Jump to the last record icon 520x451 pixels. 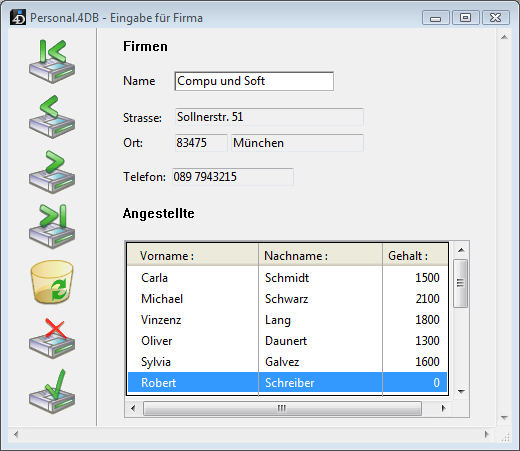[52, 227]
